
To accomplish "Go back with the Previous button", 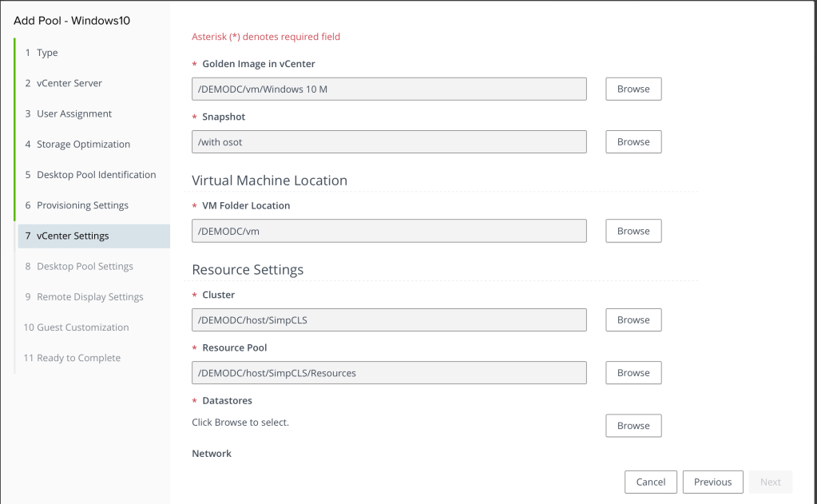I will [712, 482].
